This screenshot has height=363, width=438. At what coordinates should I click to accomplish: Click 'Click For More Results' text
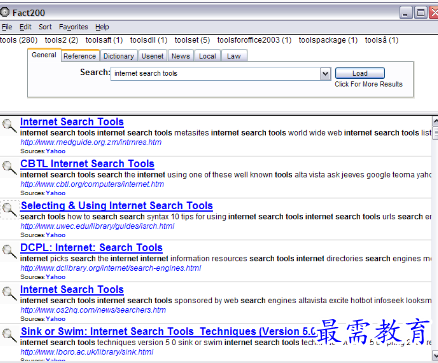click(x=369, y=84)
